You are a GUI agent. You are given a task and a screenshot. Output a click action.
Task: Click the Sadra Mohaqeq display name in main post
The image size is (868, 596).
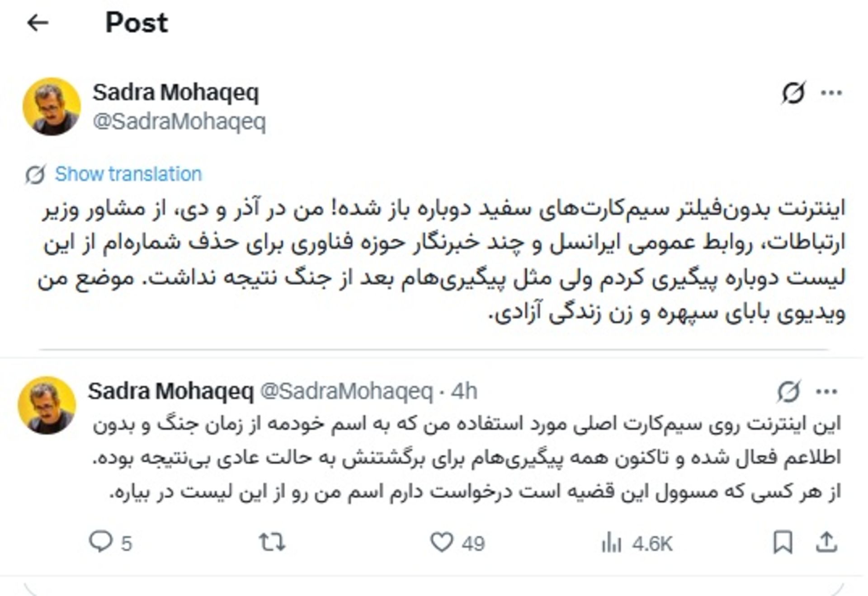(176, 92)
